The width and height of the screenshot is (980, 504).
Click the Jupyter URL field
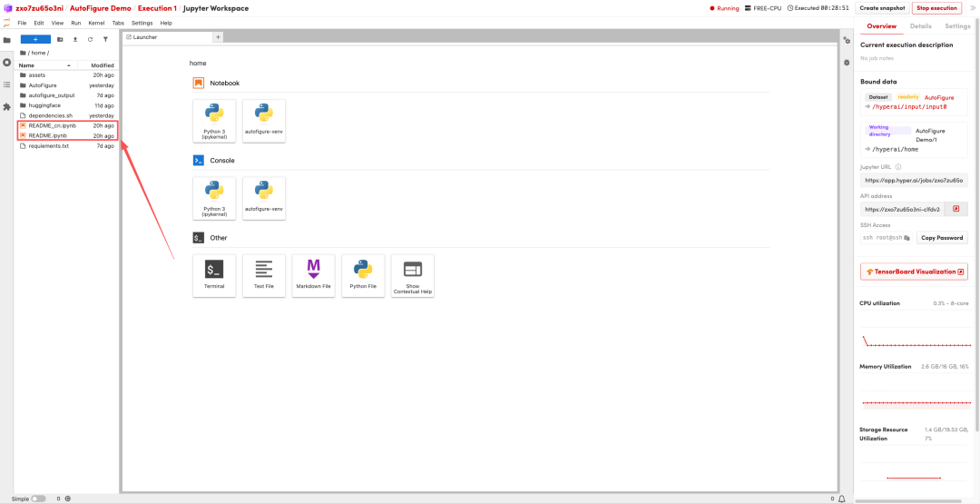coord(914,180)
